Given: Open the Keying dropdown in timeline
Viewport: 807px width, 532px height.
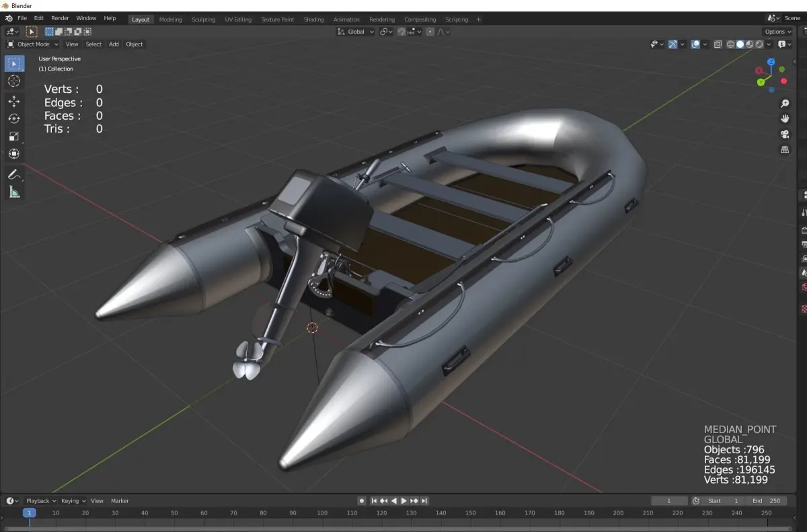Looking at the screenshot, I should point(73,501).
